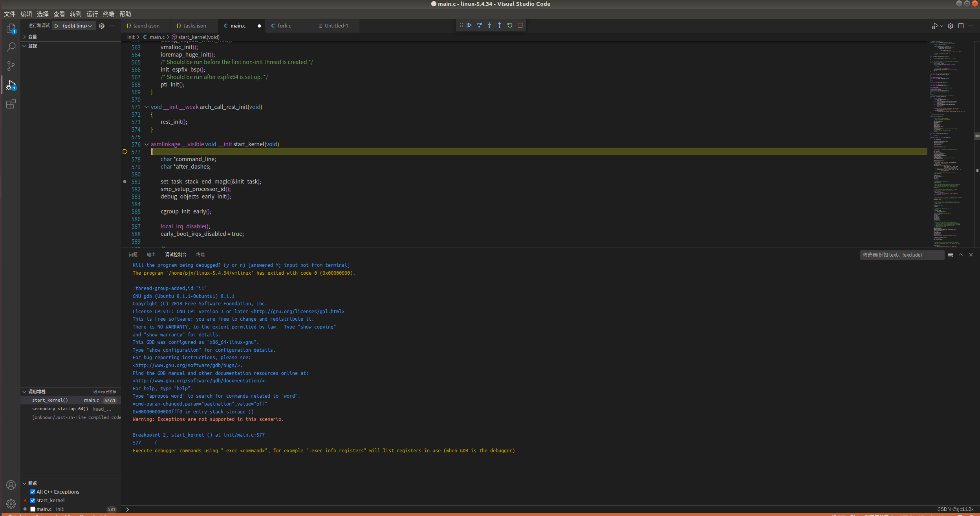The width and height of the screenshot is (980, 516).
Task: Open the Source Control view
Action: tap(11, 66)
